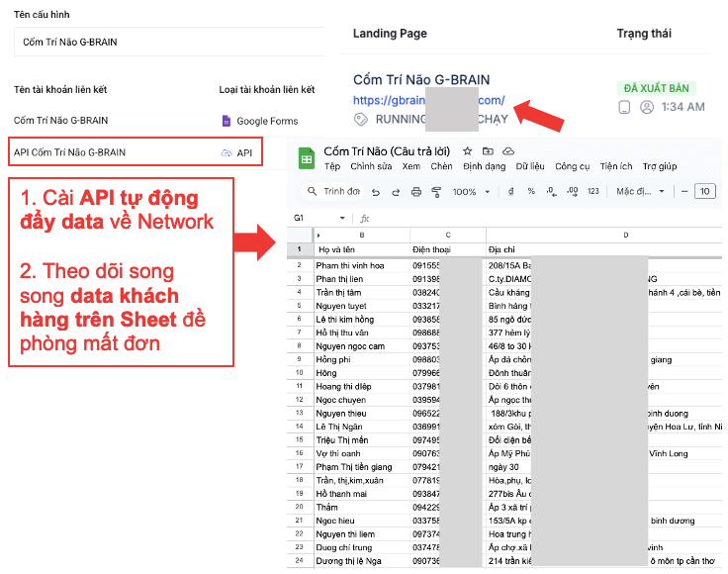Select the Cốm Trí Não G-BRAIN Google Forms row
Image resolution: width=728 pixels, height=574 pixels.
pyautogui.click(x=155, y=121)
